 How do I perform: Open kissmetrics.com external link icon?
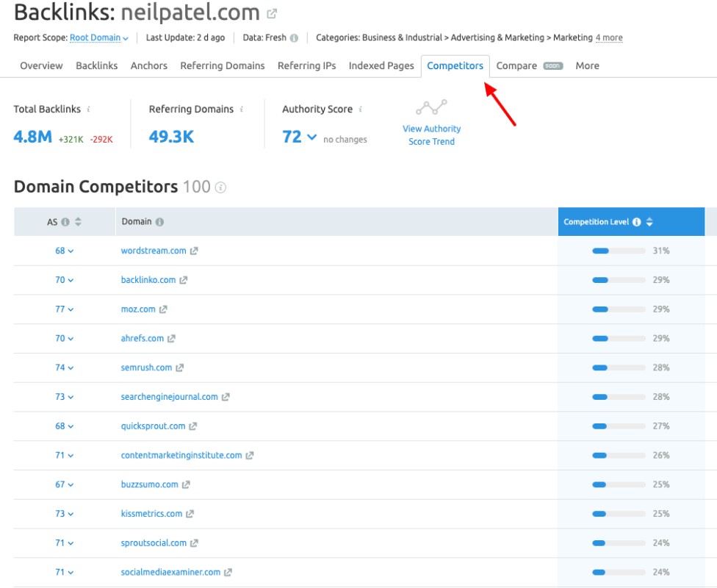tap(190, 514)
